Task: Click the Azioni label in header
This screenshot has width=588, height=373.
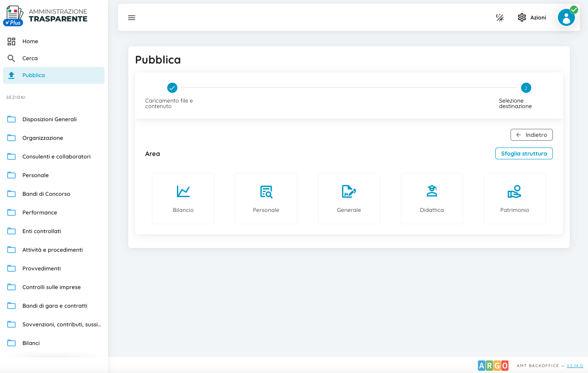Action: pos(538,17)
